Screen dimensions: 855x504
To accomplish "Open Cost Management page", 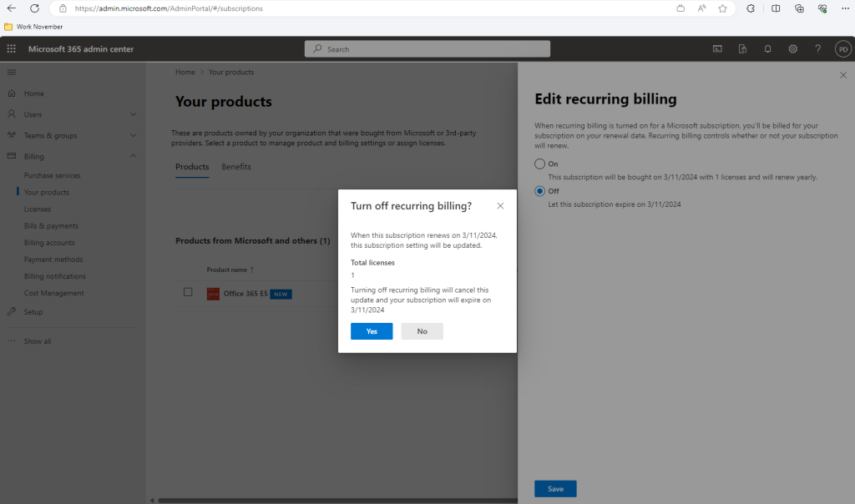I will pos(54,293).
